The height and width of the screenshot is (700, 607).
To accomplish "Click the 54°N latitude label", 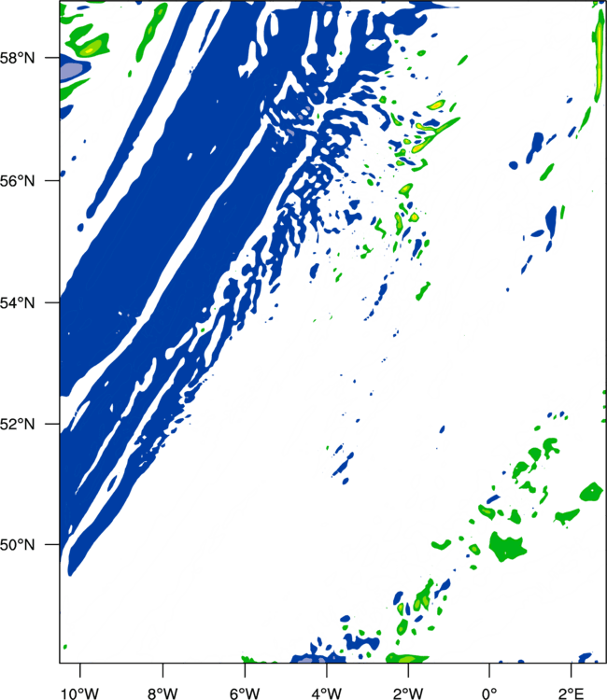I will (x=17, y=303).
